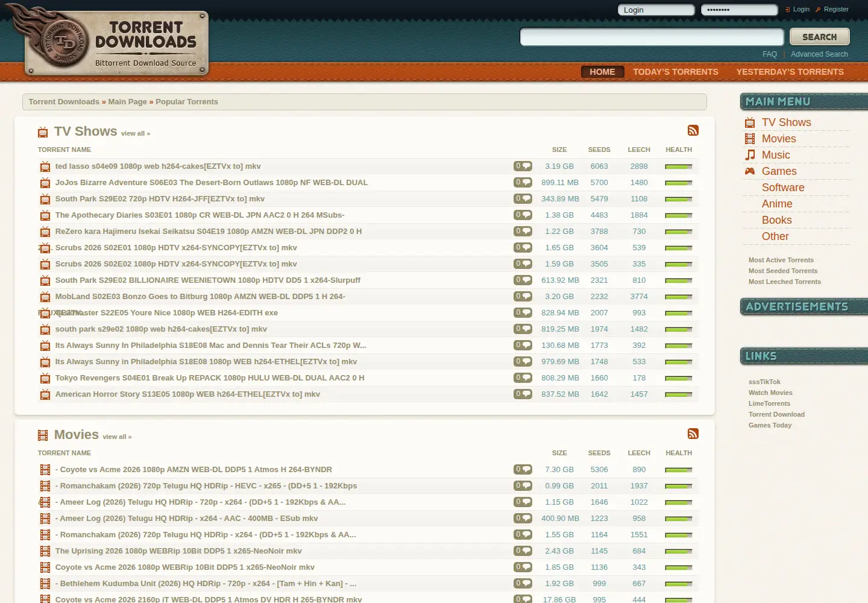Click the film icon beside The Uprising 2026
Viewport: 868px width, 603px height.
coord(45,551)
